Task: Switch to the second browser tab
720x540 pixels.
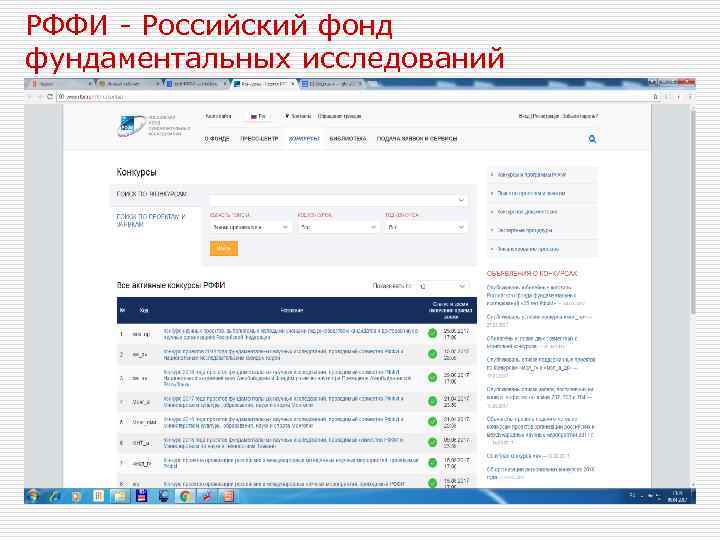Action: click(128, 84)
